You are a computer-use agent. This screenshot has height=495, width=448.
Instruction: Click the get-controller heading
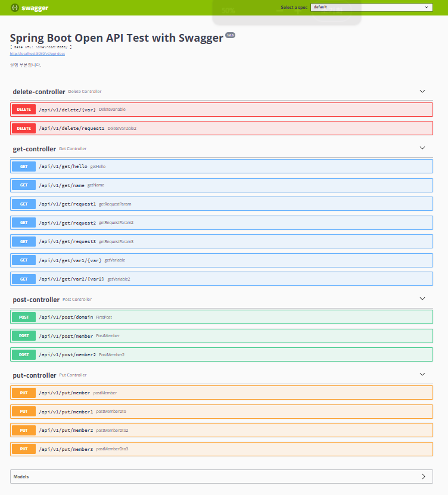[x=34, y=149]
